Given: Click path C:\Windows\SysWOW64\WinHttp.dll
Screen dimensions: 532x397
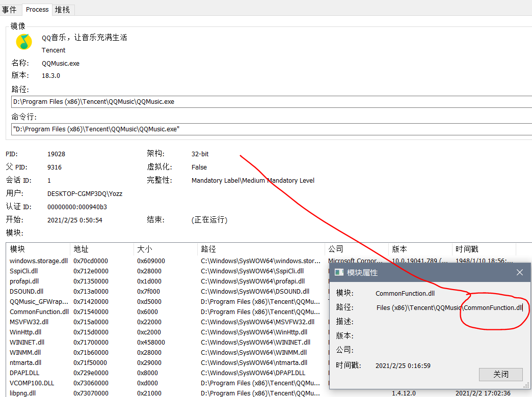Looking at the screenshot, I should point(254,332).
